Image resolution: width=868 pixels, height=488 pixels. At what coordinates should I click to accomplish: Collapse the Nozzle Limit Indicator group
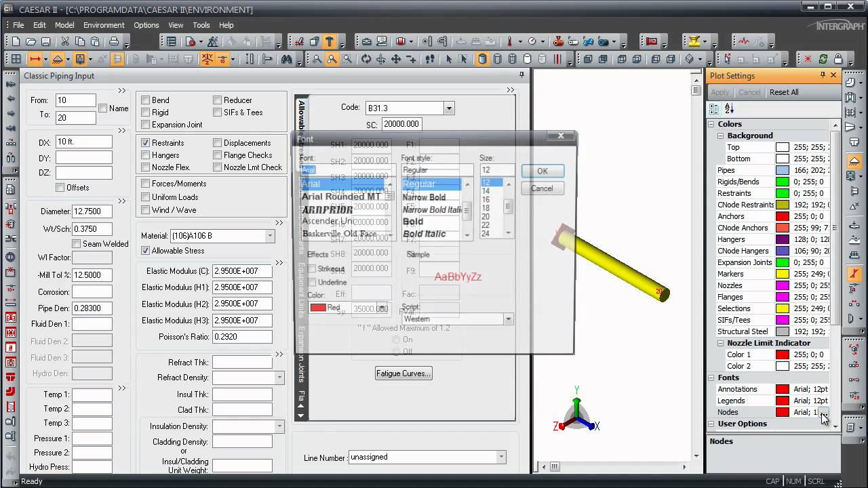point(722,343)
